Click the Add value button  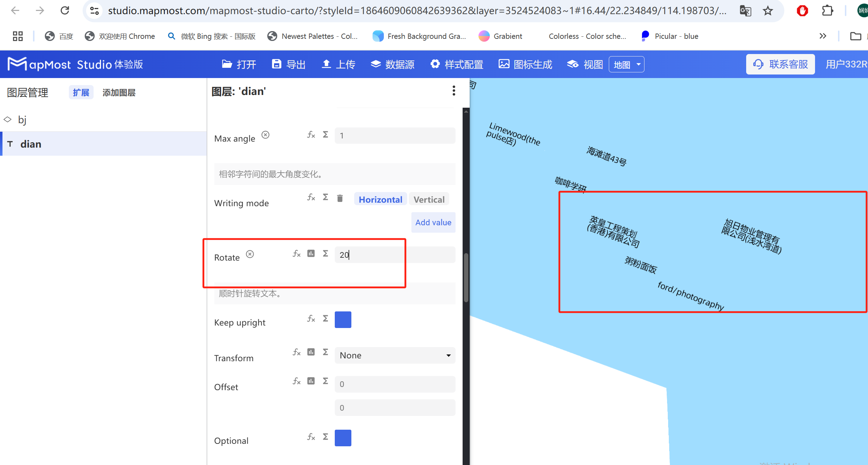[433, 222]
